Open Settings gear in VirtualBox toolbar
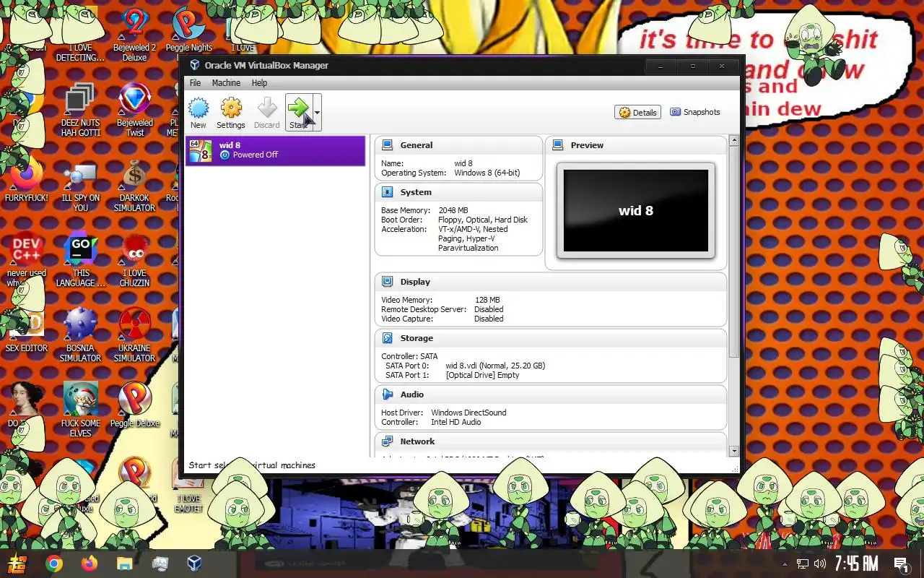 (x=231, y=113)
